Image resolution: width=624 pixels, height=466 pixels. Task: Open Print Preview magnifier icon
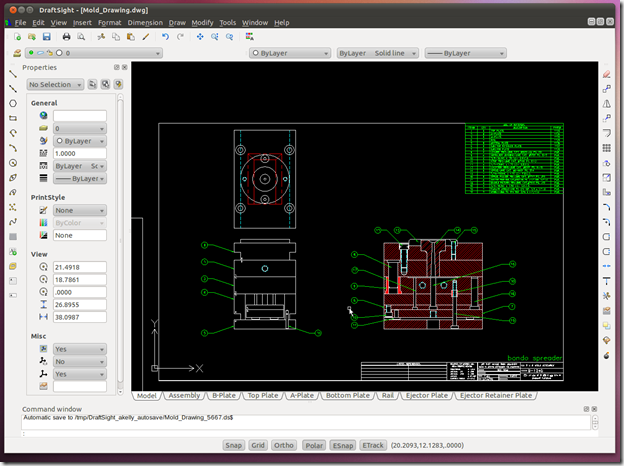tap(81, 37)
